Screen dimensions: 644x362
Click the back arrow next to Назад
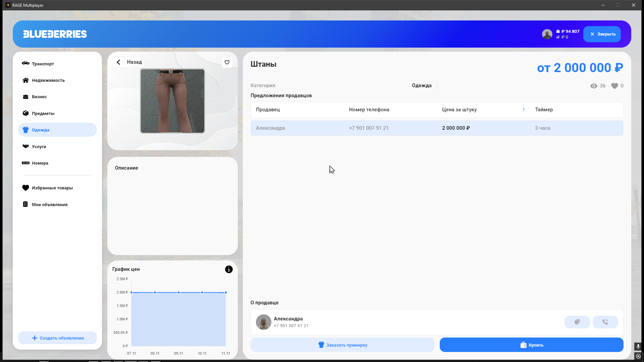tap(118, 62)
